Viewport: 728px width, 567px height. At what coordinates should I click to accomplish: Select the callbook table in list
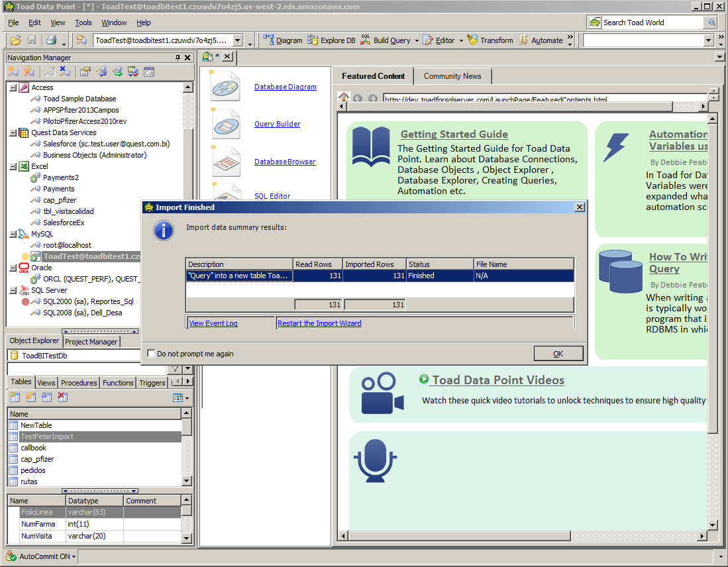coord(33,448)
